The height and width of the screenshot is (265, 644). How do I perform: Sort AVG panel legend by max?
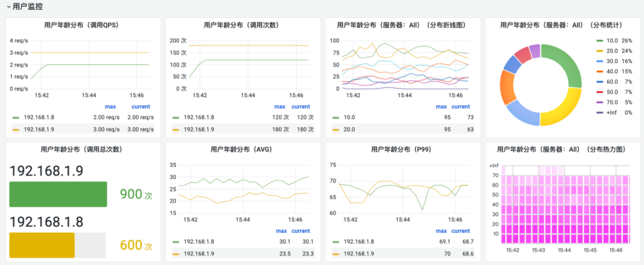pos(281,231)
